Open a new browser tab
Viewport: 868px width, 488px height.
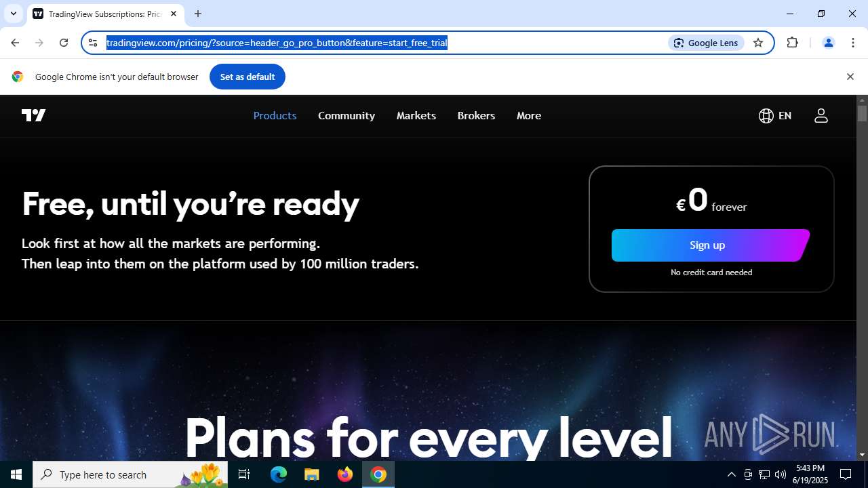pos(198,14)
